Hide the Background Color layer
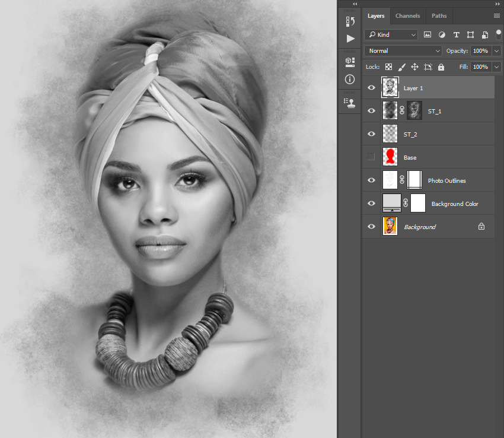 (x=371, y=204)
